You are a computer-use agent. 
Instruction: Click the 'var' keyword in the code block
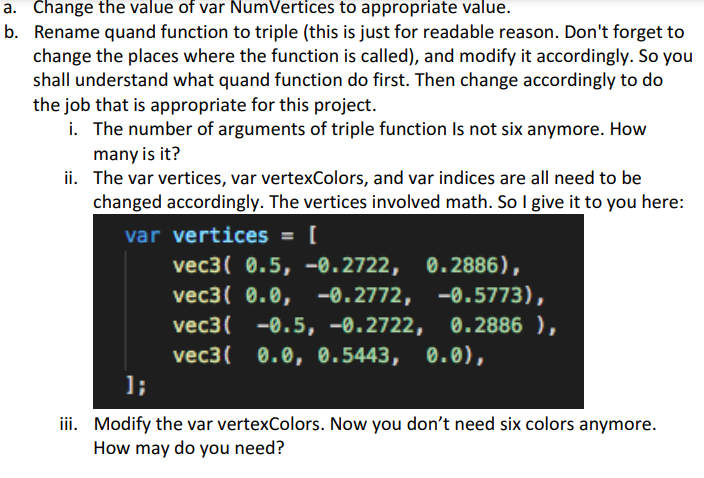pos(142,235)
